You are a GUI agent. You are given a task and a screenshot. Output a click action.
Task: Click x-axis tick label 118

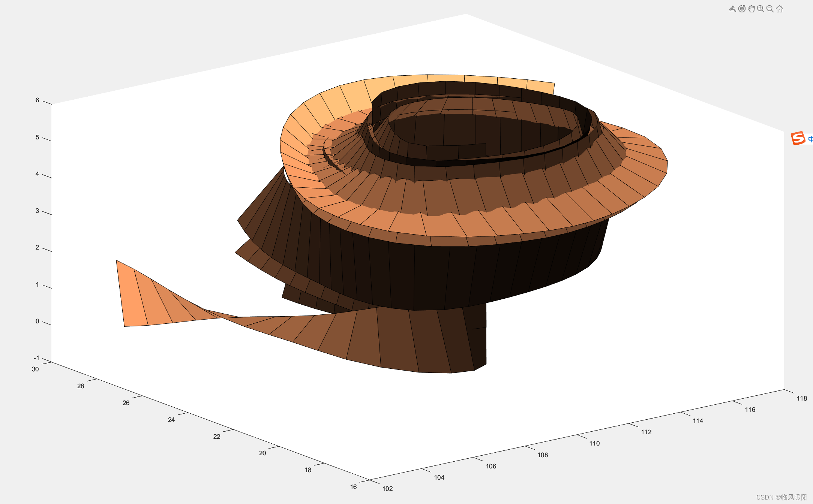click(802, 398)
